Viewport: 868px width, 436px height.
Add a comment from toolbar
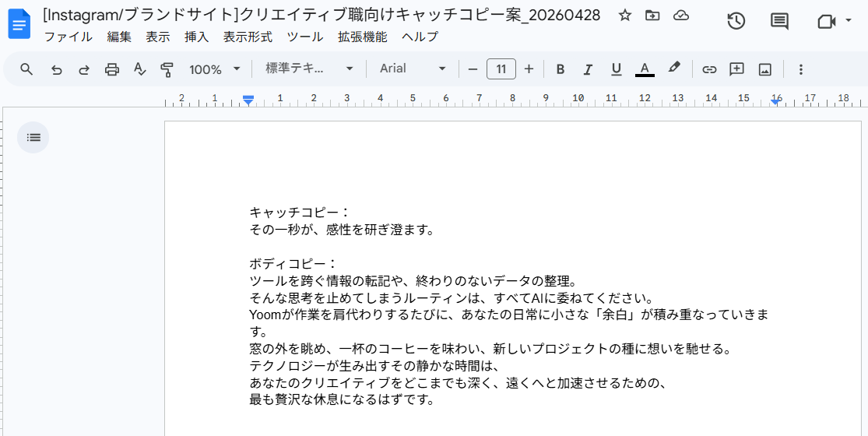736,69
